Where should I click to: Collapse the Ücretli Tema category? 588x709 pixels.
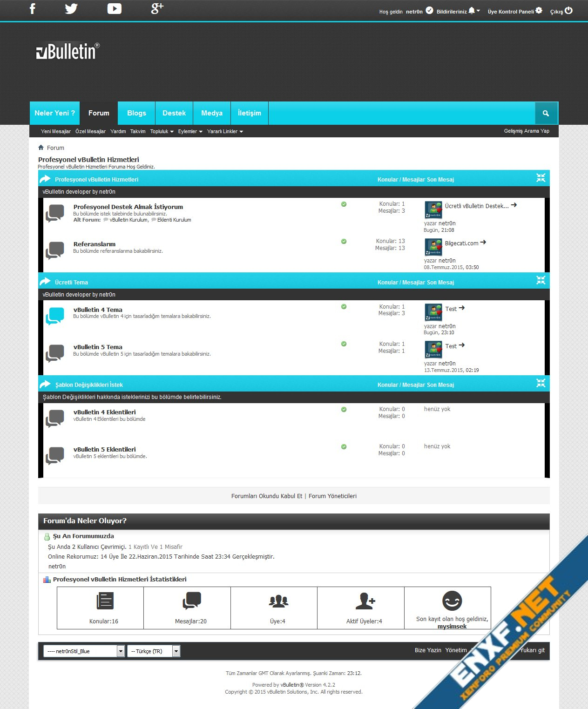[541, 280]
